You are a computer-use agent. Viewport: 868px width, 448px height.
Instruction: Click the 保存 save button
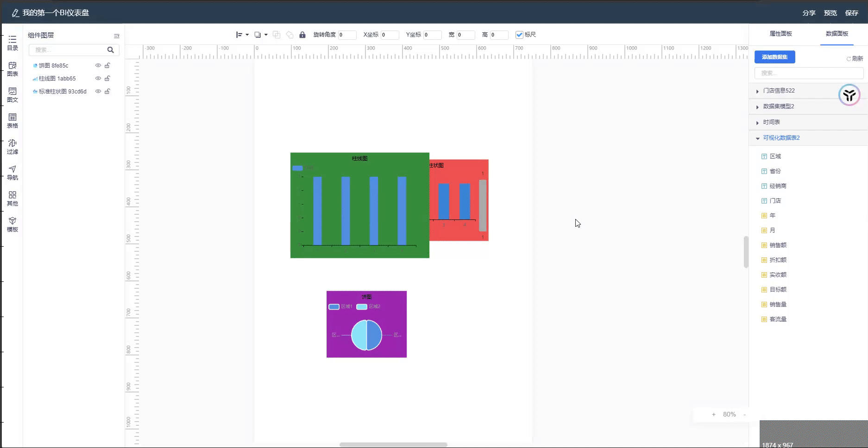852,13
